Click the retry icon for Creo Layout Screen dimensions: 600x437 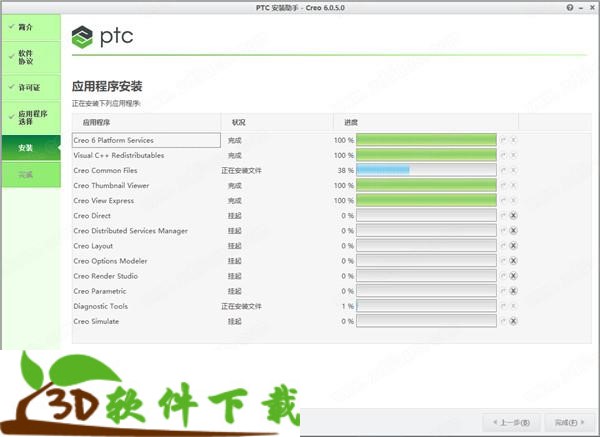(504, 246)
